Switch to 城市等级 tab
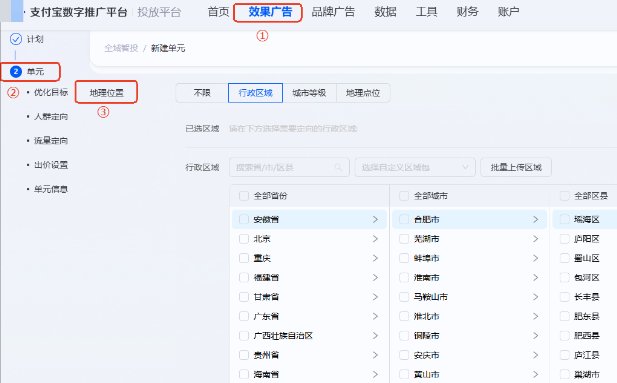 (x=309, y=93)
